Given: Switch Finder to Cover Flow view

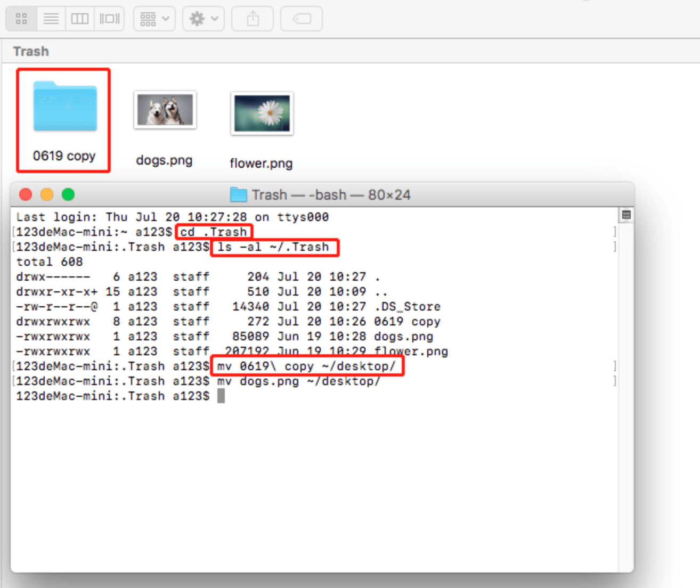Looking at the screenshot, I should [x=109, y=18].
